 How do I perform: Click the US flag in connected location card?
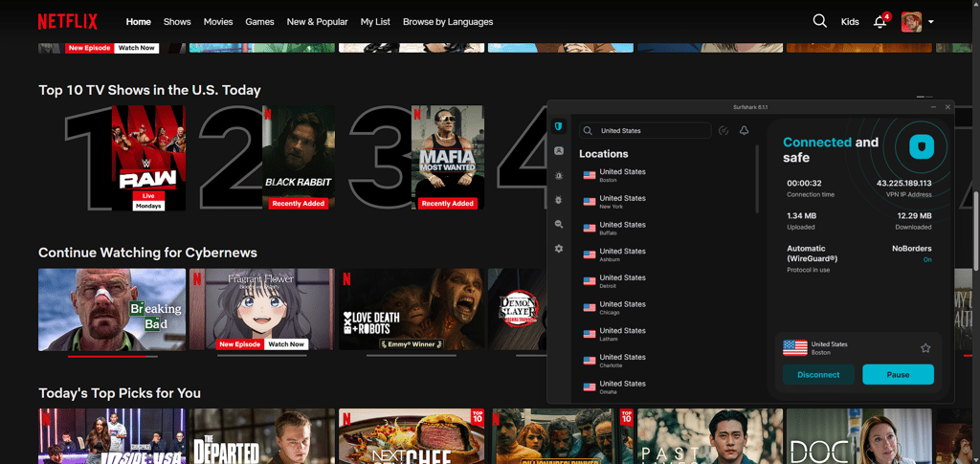(x=795, y=348)
